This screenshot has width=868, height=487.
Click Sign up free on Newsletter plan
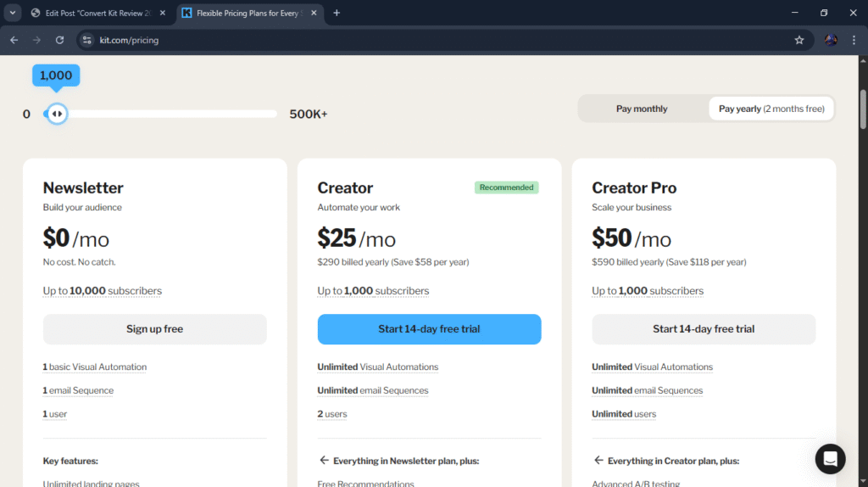pos(154,329)
